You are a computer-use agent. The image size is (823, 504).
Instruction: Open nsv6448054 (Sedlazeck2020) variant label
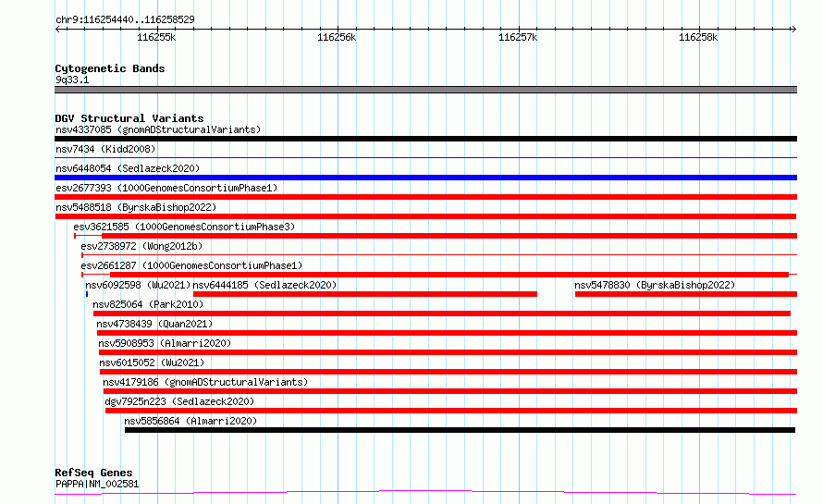(128, 168)
